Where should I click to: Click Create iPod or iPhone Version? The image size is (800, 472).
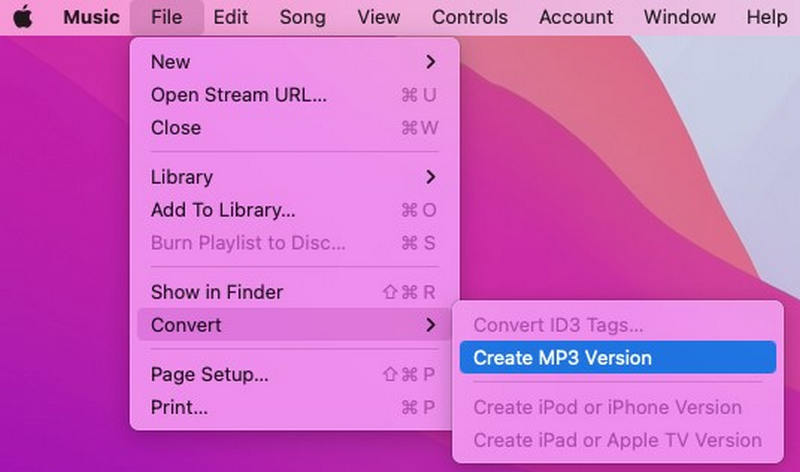[618, 407]
